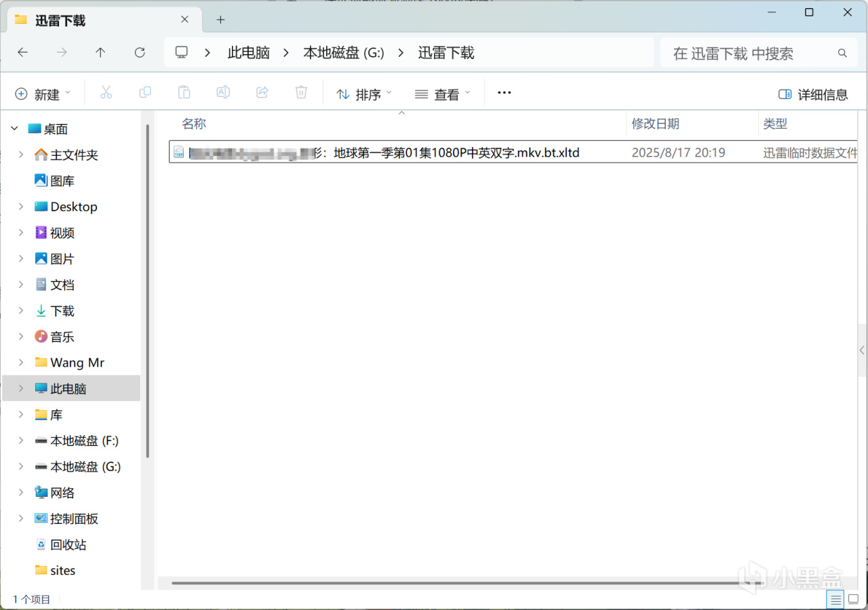The width and height of the screenshot is (868, 610).
Task: Click the 下载 download arrow icon
Action: tap(41, 310)
